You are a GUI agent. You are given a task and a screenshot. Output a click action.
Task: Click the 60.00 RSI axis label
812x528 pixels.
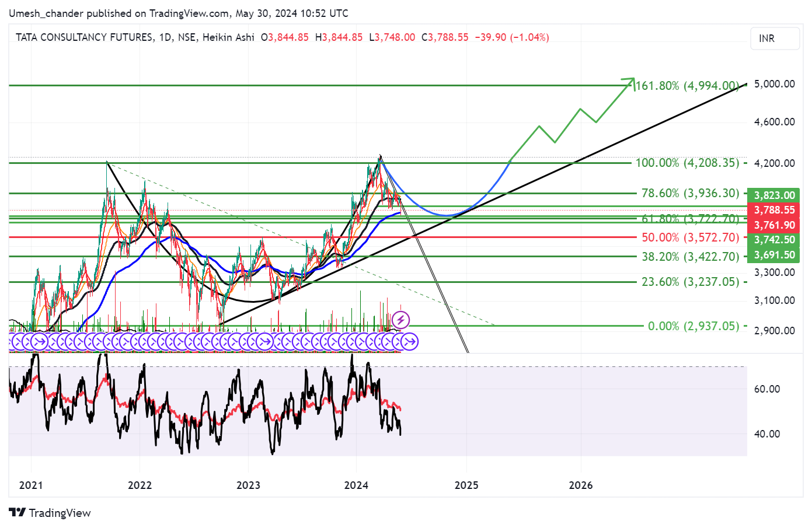click(x=767, y=389)
